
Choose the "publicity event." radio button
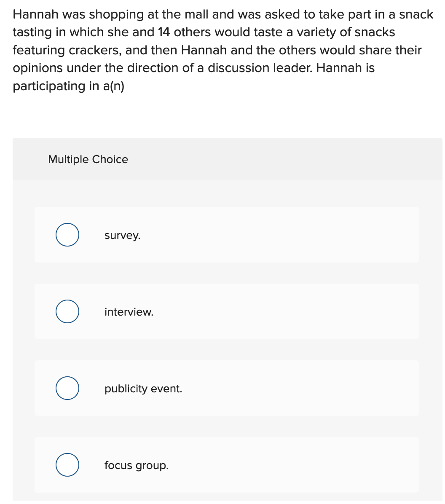click(x=67, y=388)
